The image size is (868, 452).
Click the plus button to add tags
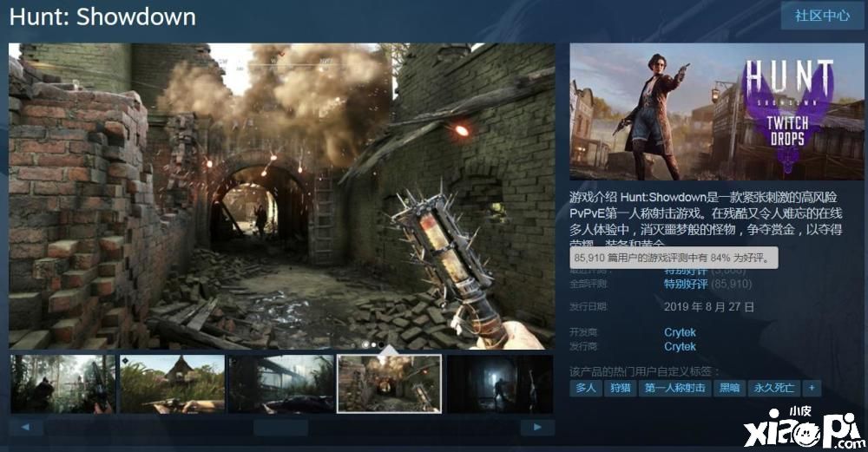pyautogui.click(x=812, y=389)
